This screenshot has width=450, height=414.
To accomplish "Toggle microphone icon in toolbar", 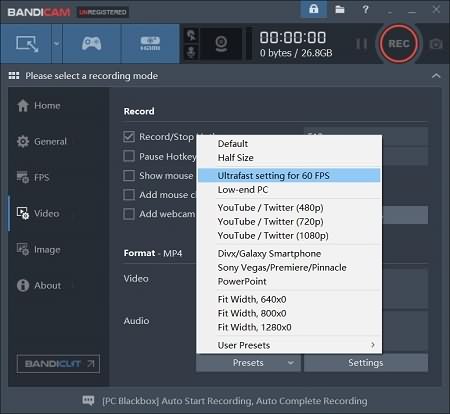I will [191, 52].
